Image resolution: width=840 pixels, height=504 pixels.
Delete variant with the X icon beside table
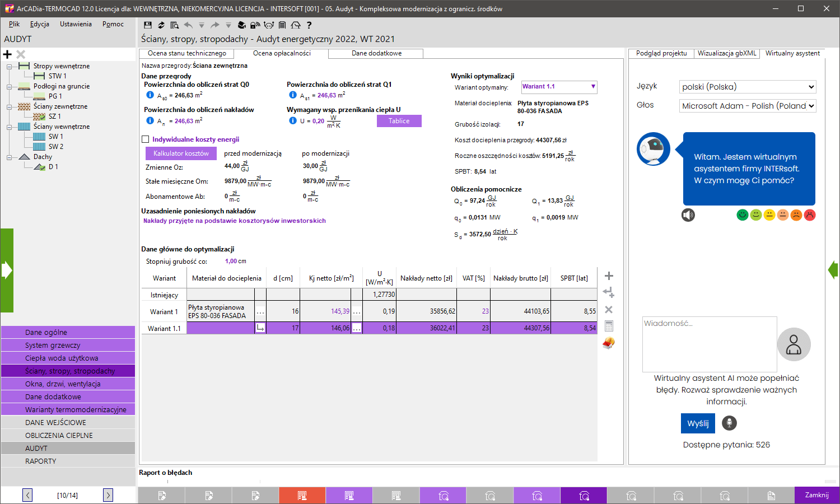point(608,309)
